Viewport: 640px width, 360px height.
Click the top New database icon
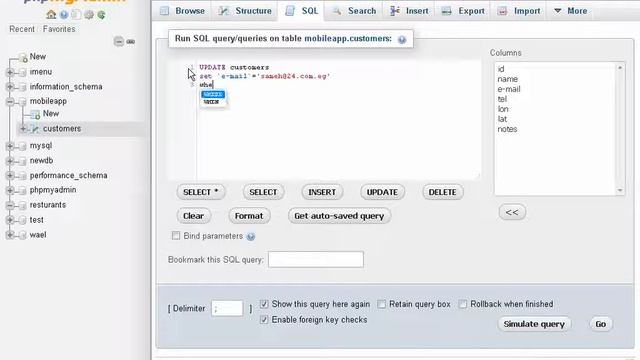(23, 58)
